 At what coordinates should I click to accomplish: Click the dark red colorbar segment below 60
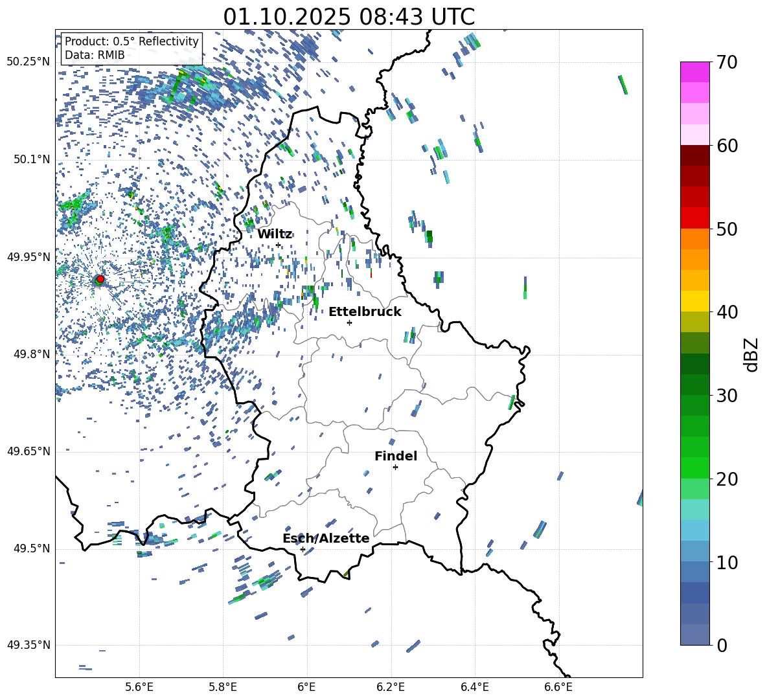tap(694, 155)
